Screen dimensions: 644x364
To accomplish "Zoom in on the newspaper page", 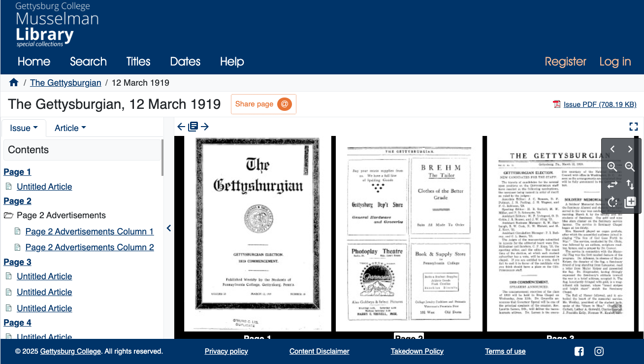I will click(612, 167).
